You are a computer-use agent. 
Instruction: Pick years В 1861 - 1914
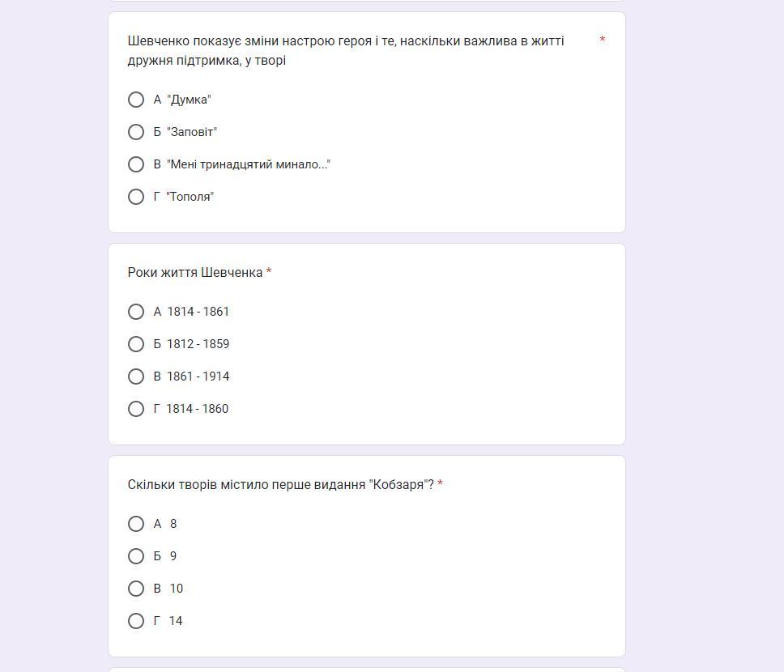136,376
